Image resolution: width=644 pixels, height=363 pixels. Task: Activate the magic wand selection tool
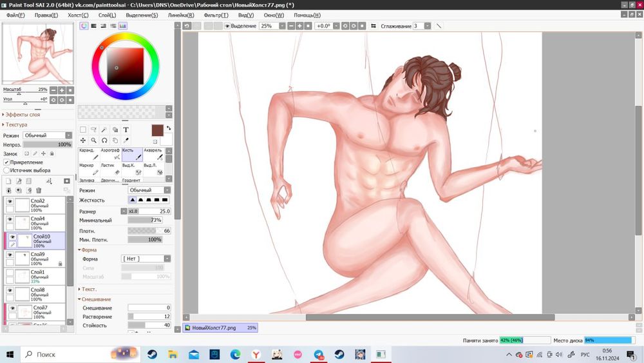click(x=104, y=130)
